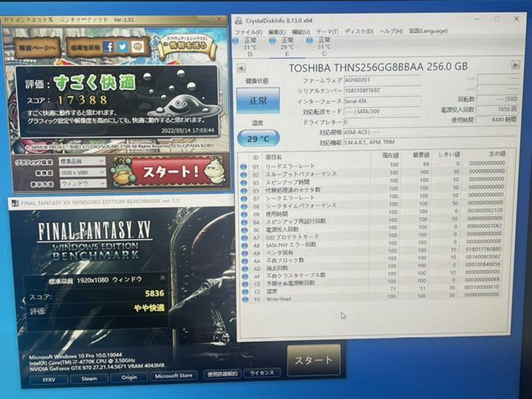532x399 pixels.
Task: Click the serial number field
Action: click(382, 91)
